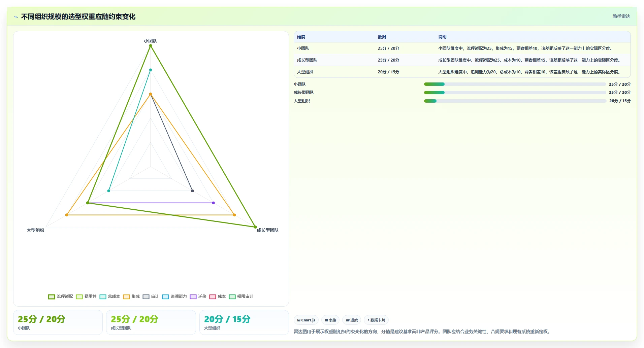The width and height of the screenshot is (644, 348).
Task: Click the dark gray data point on the 成长型团队 axis
Action: click(193, 191)
